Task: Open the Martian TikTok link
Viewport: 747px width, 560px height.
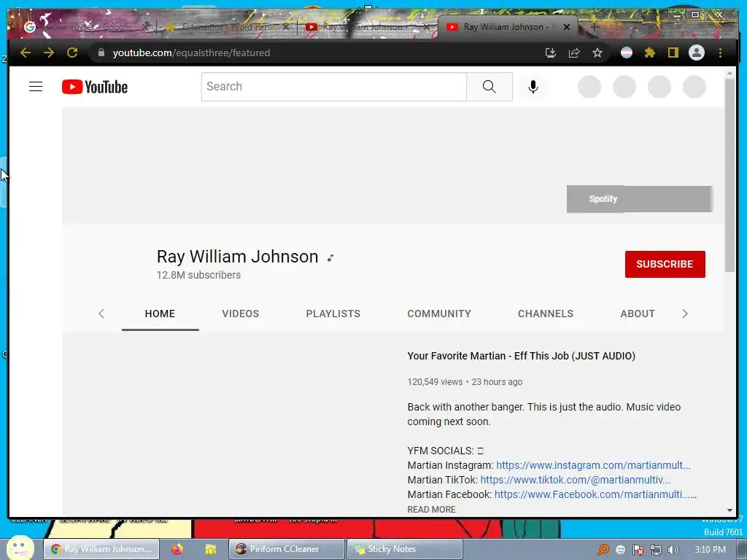Action: [575, 480]
